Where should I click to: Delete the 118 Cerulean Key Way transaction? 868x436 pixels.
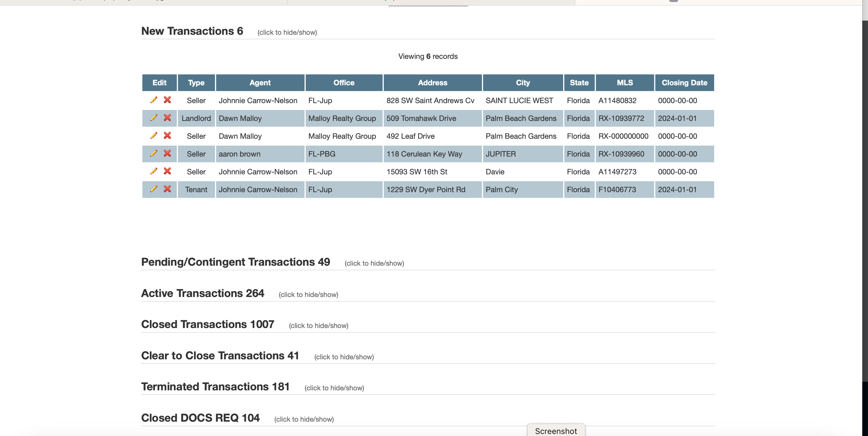coord(167,153)
